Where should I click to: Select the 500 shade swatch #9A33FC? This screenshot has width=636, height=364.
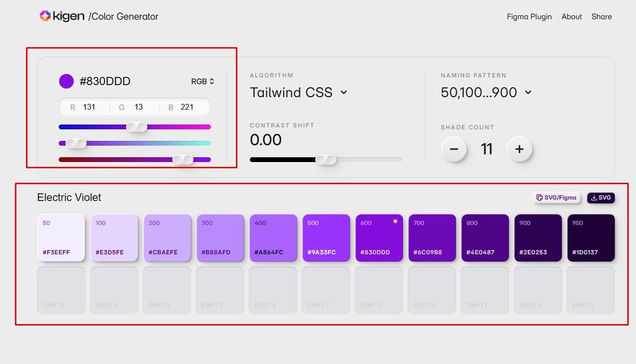[326, 238]
